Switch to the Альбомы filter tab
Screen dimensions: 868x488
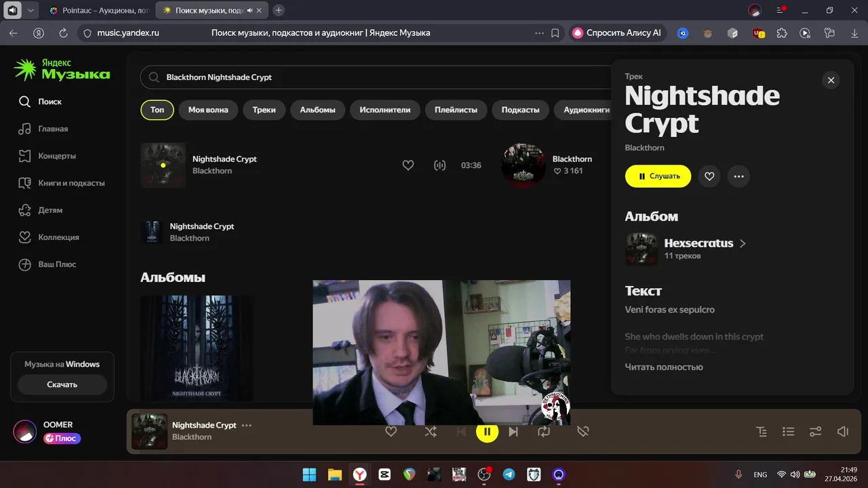pyautogui.click(x=317, y=110)
